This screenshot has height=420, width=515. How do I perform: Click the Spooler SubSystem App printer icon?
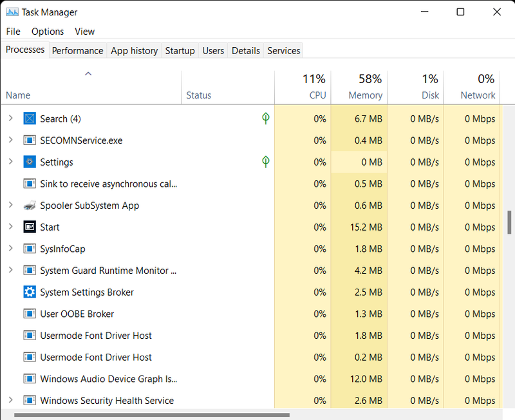tap(30, 205)
